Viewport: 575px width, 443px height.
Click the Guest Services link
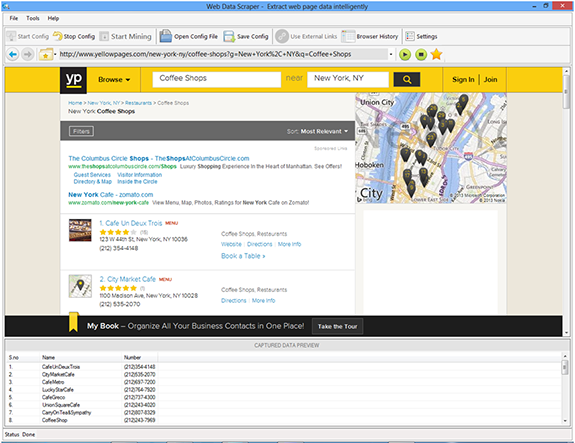click(x=92, y=175)
